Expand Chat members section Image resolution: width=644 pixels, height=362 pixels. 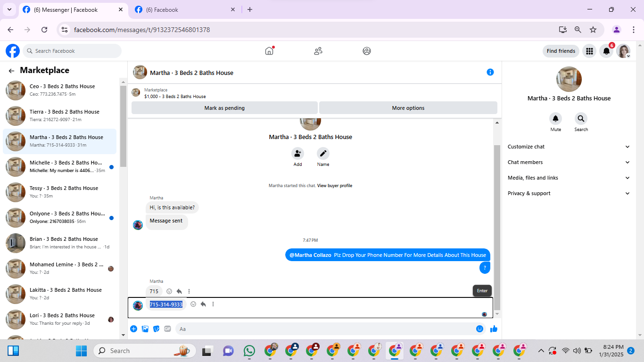(569, 162)
